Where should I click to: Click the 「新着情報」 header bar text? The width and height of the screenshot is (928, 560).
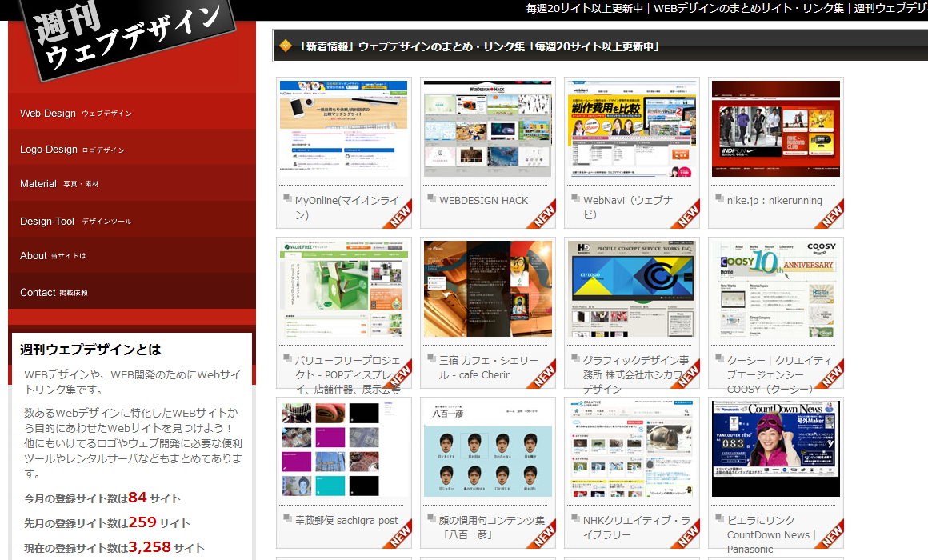[x=479, y=46]
